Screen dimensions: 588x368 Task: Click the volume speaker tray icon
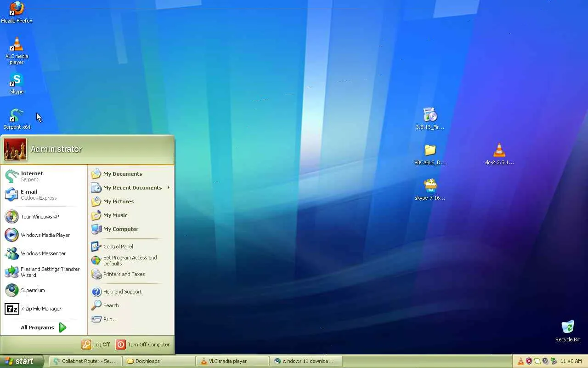click(545, 361)
